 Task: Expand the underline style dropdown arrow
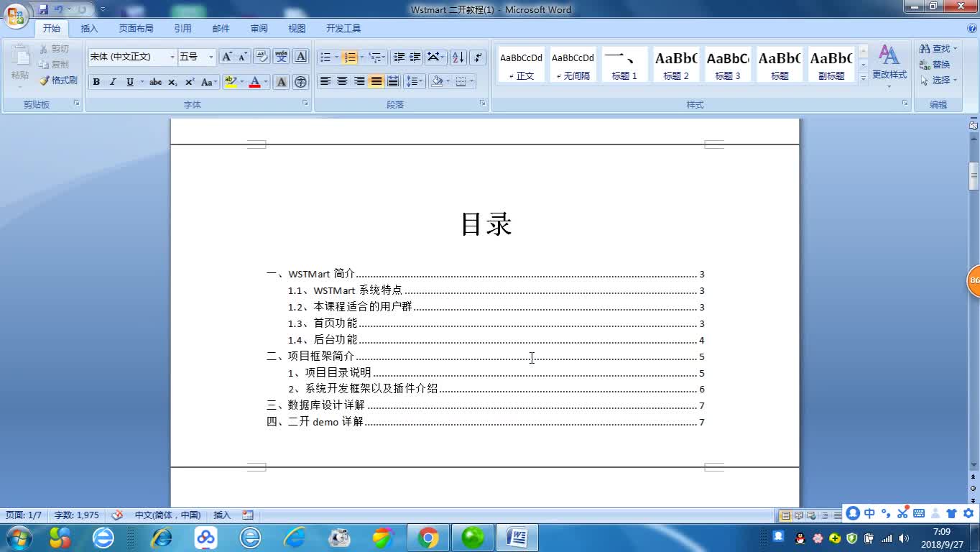point(142,82)
